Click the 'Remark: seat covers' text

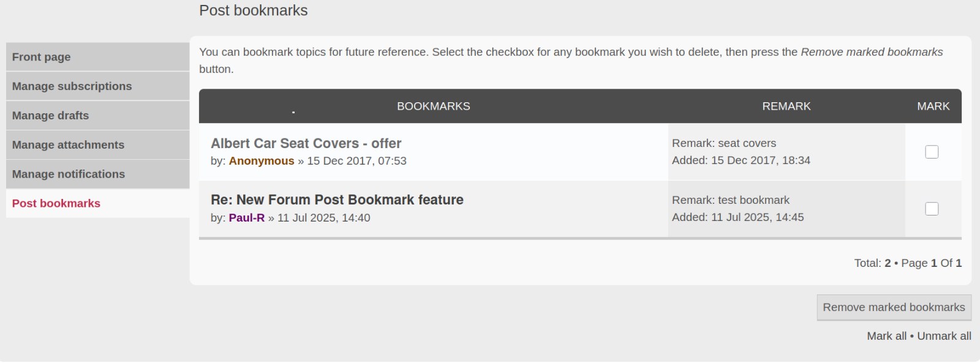pos(724,143)
